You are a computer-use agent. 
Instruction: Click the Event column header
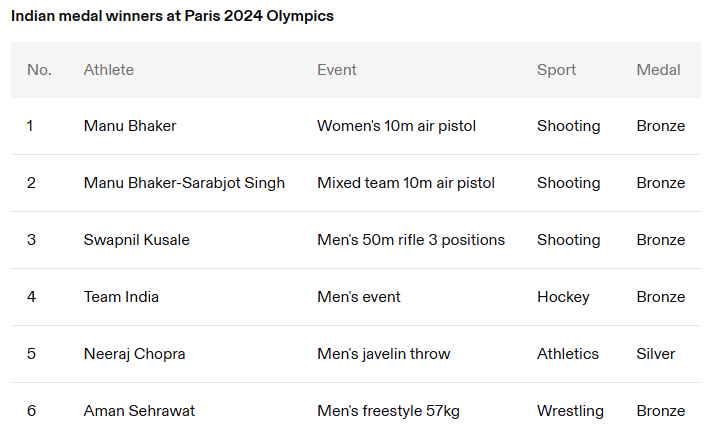tap(337, 70)
